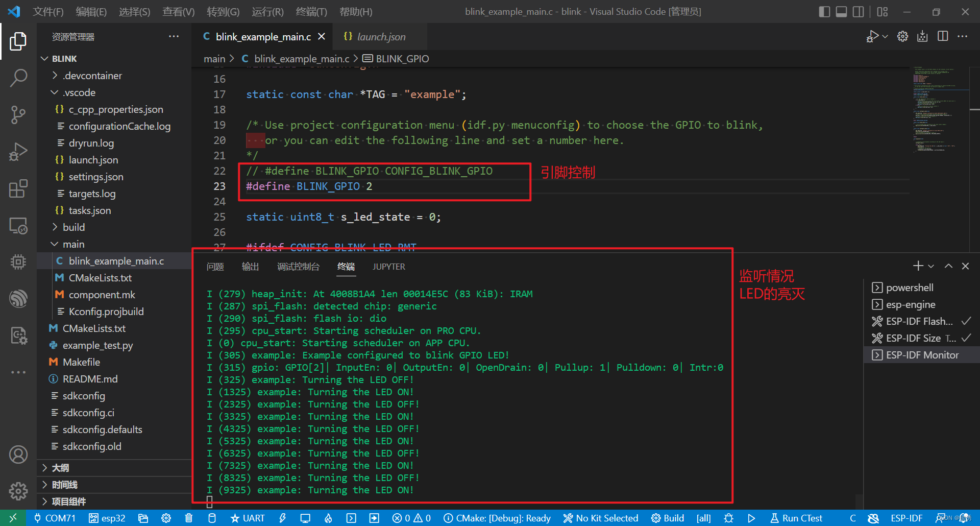Click Run CTest in status bar
This screenshot has height=526, width=980.
pyautogui.click(x=796, y=518)
